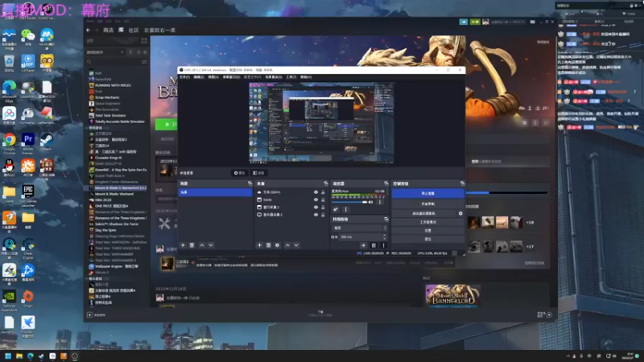Viewport: 644px width, 362px height.
Task: Open mixer options three-dot menu
Action: (345, 209)
